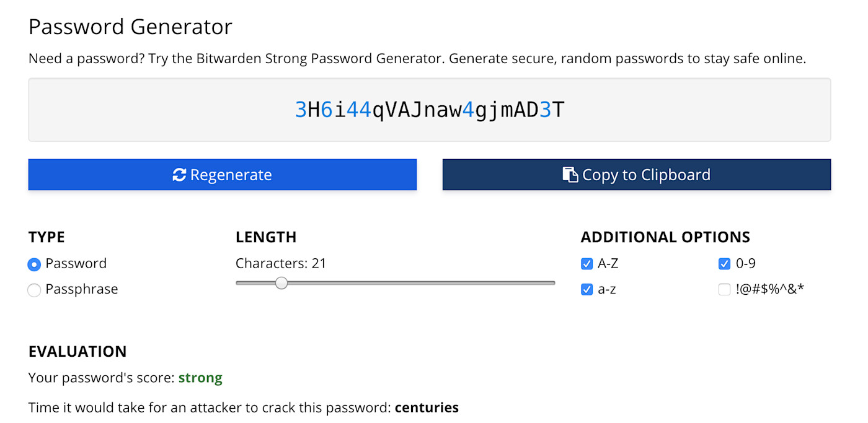Image resolution: width=868 pixels, height=423 pixels.
Task: Select the Passphrase radio button
Action: click(34, 289)
